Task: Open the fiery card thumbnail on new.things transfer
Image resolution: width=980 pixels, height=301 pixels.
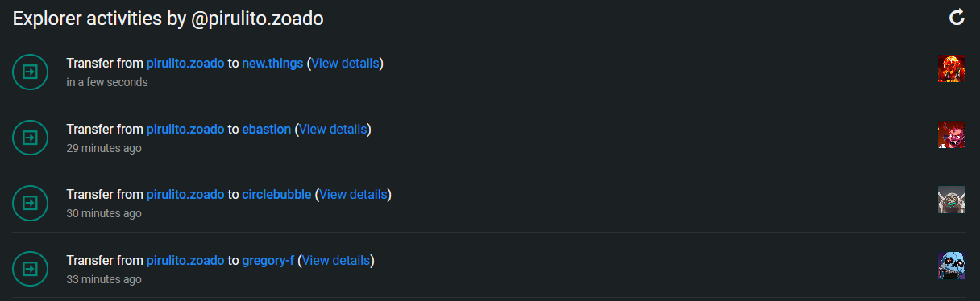Action: coord(952,68)
